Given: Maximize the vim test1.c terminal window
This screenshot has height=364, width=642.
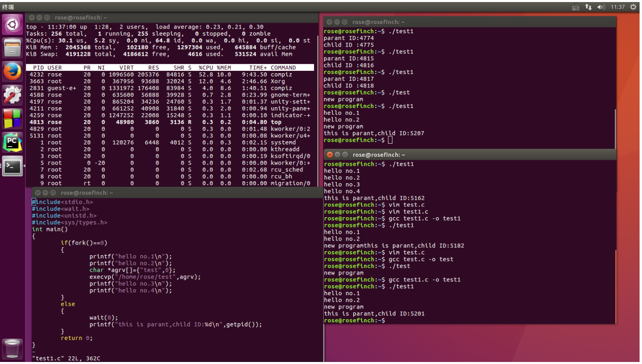Looking at the screenshot, I should pos(53,193).
